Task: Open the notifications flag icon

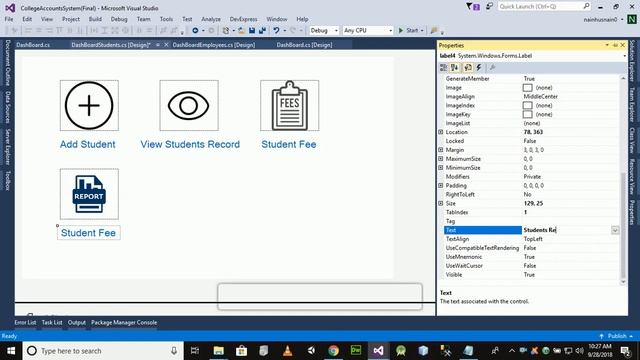Action: [x=473, y=7]
